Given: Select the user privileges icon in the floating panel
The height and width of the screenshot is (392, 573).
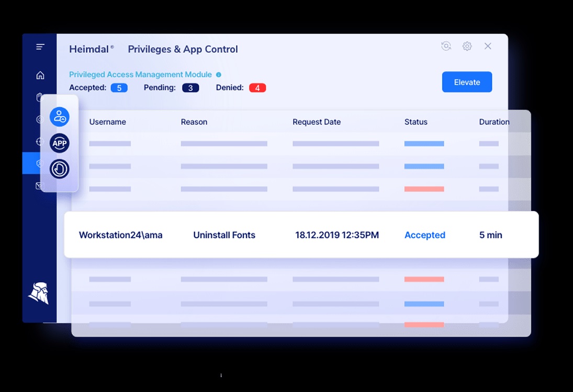Looking at the screenshot, I should pos(60,117).
